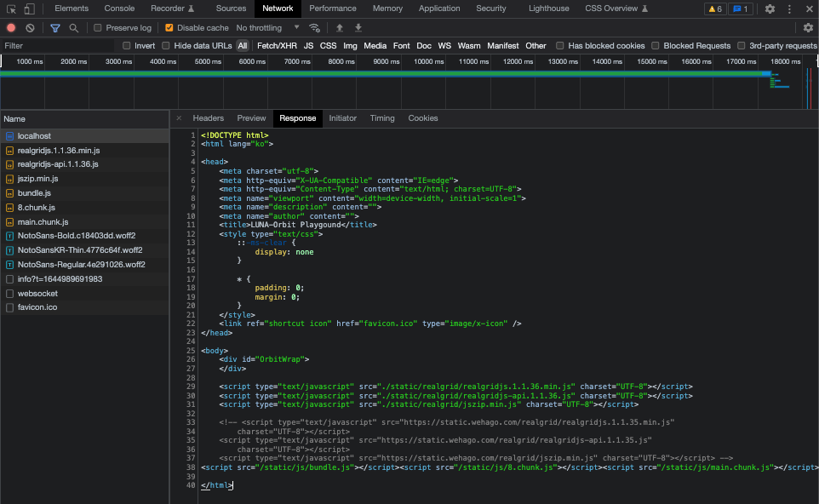Enable Hide data URLs checkbox
The height and width of the screenshot is (504, 819).
tap(165, 46)
